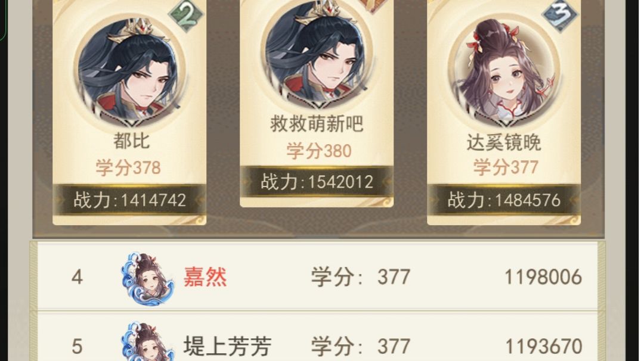This screenshot has height=361, width=644.
Task: Select the player name 都比
Action: point(131,141)
